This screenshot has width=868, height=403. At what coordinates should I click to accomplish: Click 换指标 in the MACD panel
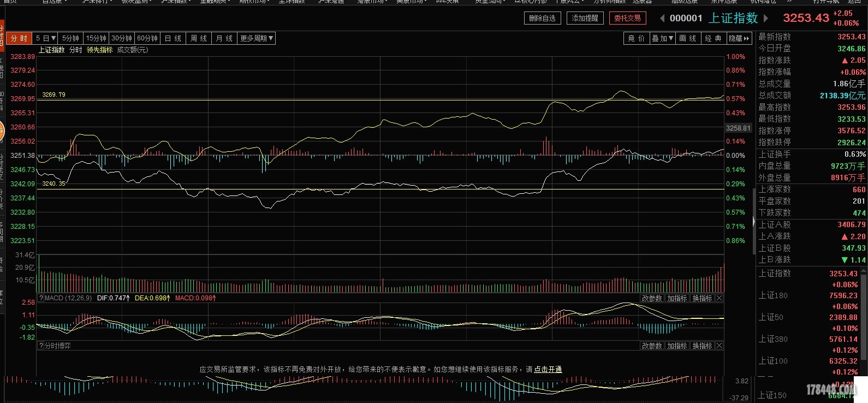(702, 298)
